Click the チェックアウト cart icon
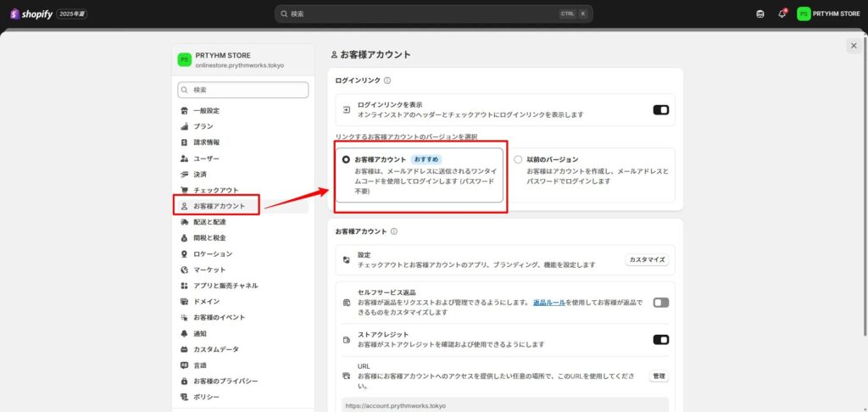868x412 pixels. 184,190
